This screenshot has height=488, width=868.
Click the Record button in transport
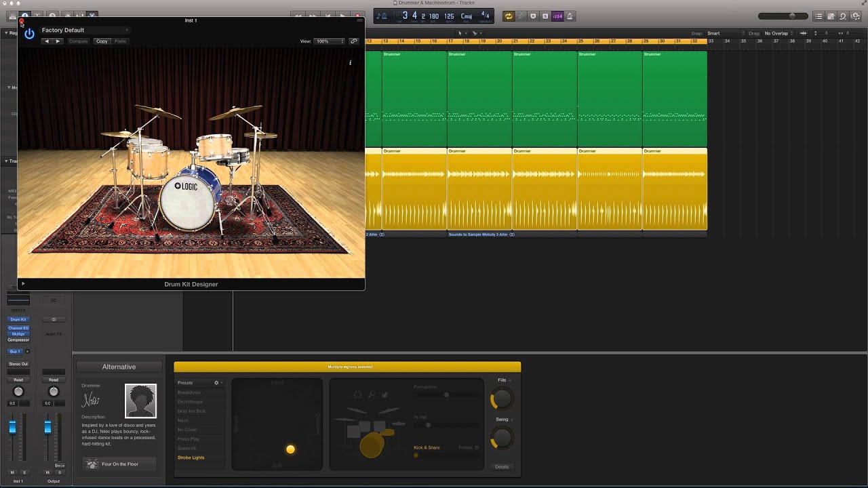[357, 16]
